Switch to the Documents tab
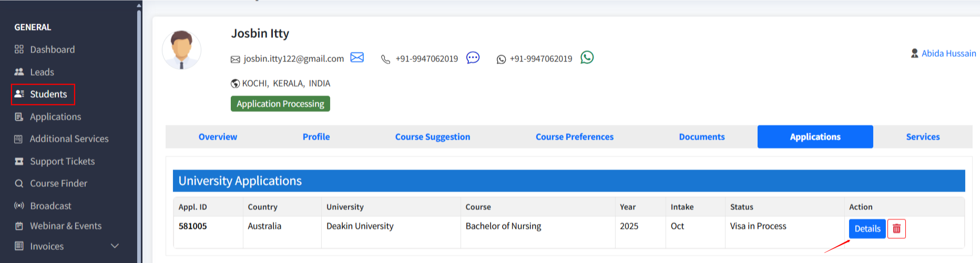Screen dimensions: 980x263 tap(701, 137)
